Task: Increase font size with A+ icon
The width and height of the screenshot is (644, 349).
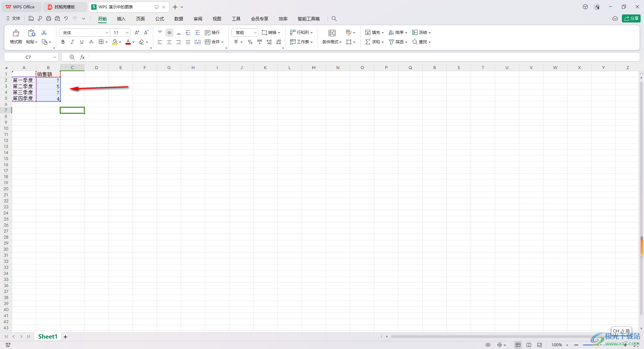Action: [x=137, y=33]
